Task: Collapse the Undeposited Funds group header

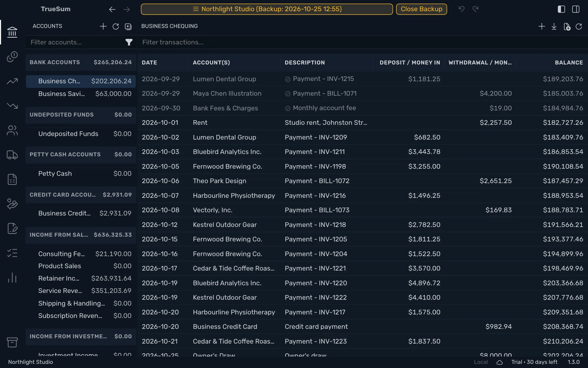Action: (x=81, y=115)
